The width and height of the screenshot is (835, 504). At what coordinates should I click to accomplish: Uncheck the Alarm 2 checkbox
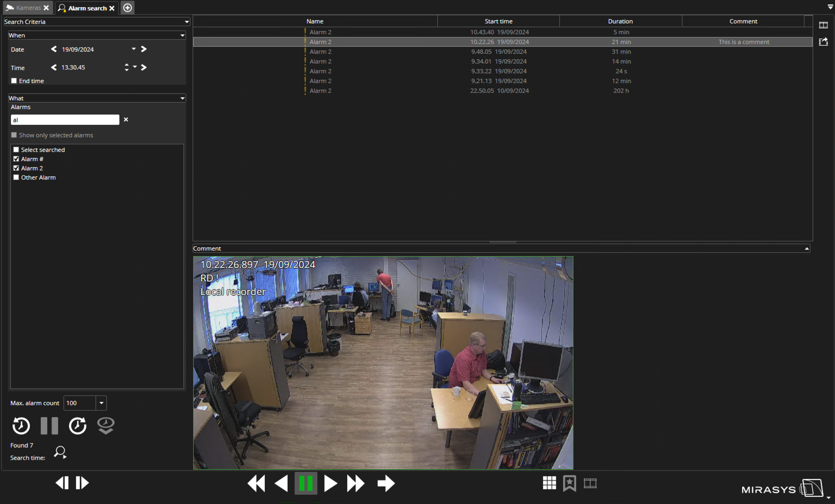pyautogui.click(x=16, y=168)
